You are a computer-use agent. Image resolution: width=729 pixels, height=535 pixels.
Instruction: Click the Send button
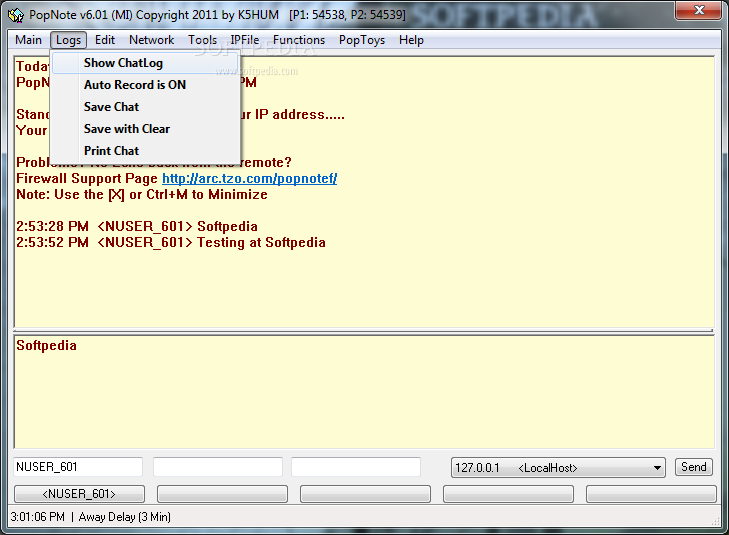(694, 467)
